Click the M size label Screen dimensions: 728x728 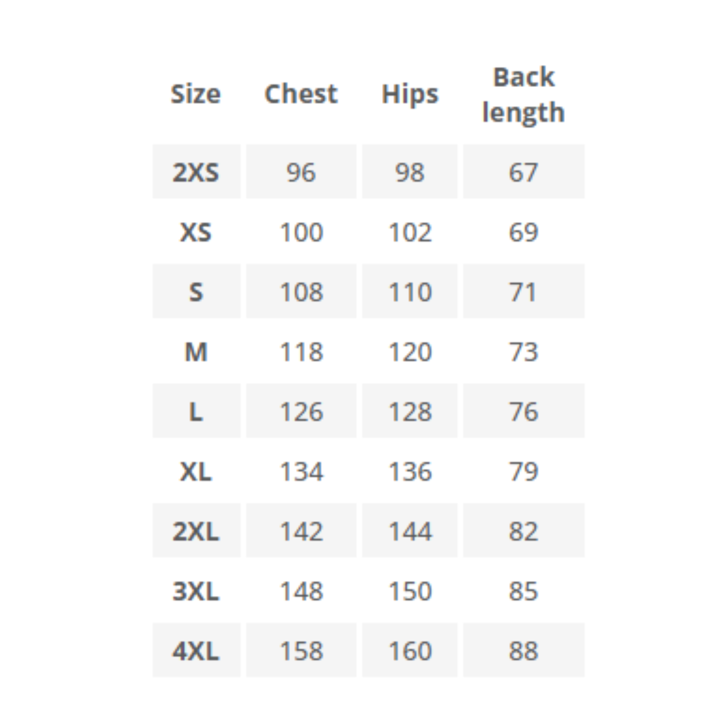click(196, 352)
